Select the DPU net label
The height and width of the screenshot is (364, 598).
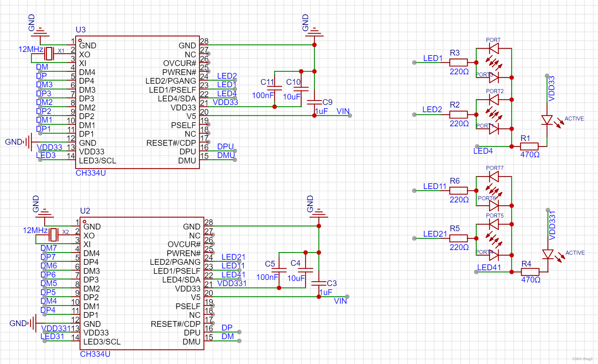[226, 146]
